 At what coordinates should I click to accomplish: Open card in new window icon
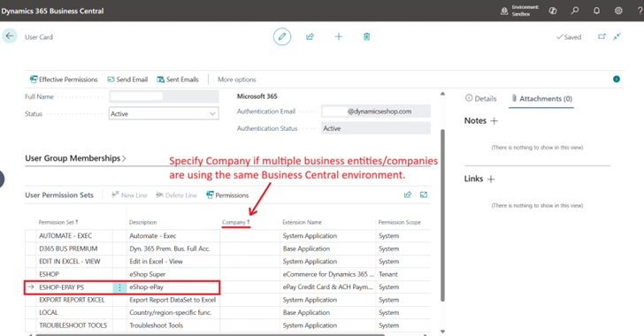602,36
